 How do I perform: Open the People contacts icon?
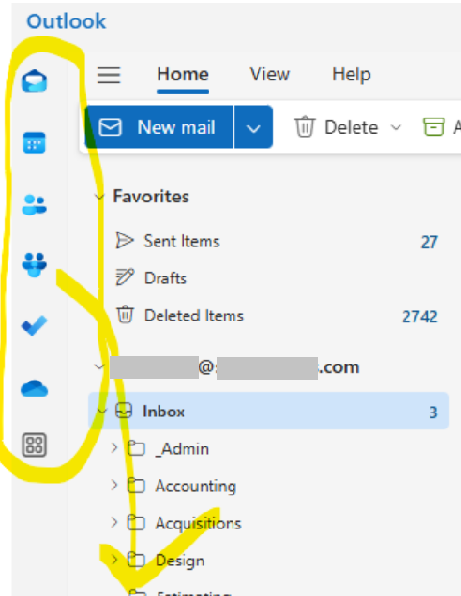pos(35,205)
